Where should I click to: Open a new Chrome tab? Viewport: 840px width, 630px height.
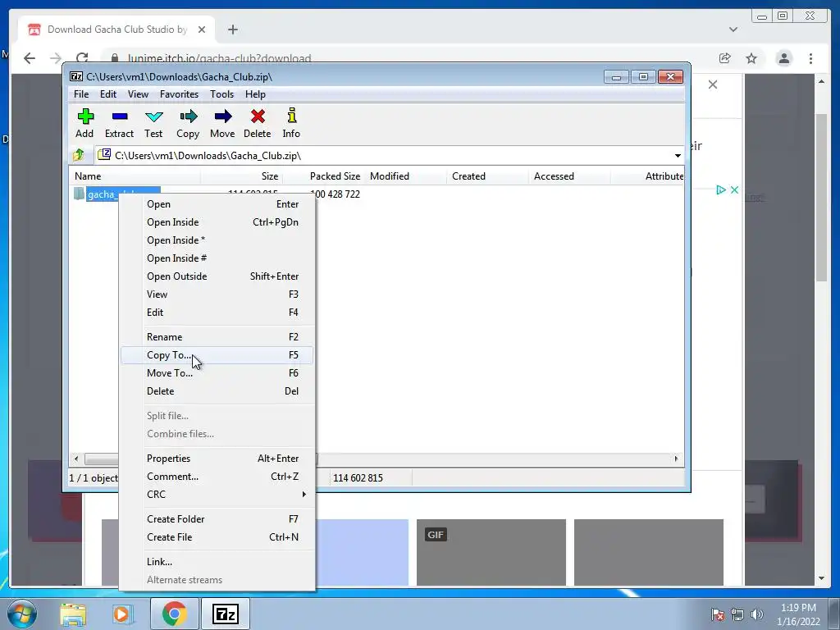click(x=232, y=30)
